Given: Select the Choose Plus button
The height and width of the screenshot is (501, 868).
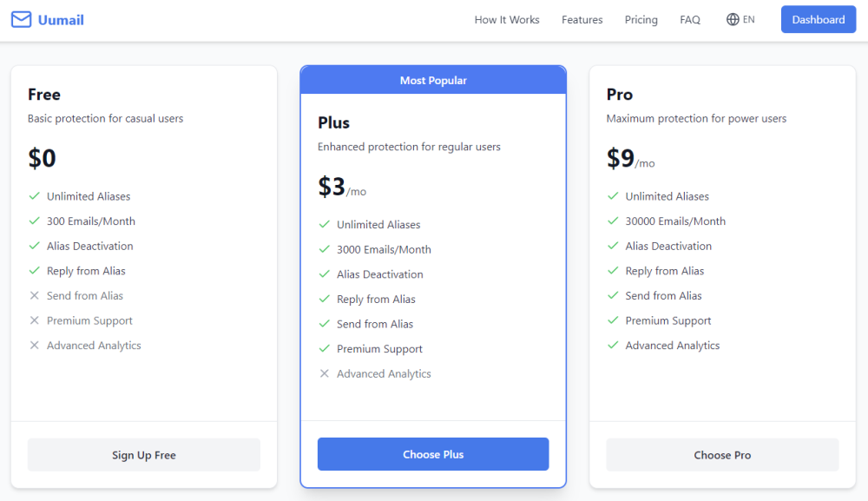Looking at the screenshot, I should [433, 454].
